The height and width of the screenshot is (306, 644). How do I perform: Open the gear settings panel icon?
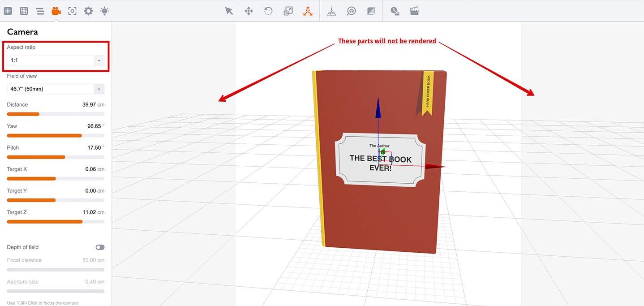(x=88, y=11)
